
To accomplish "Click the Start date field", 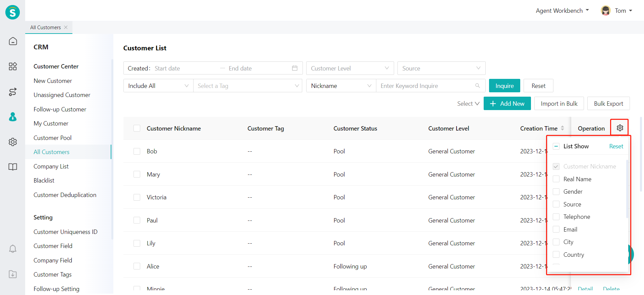I will pos(185,68).
